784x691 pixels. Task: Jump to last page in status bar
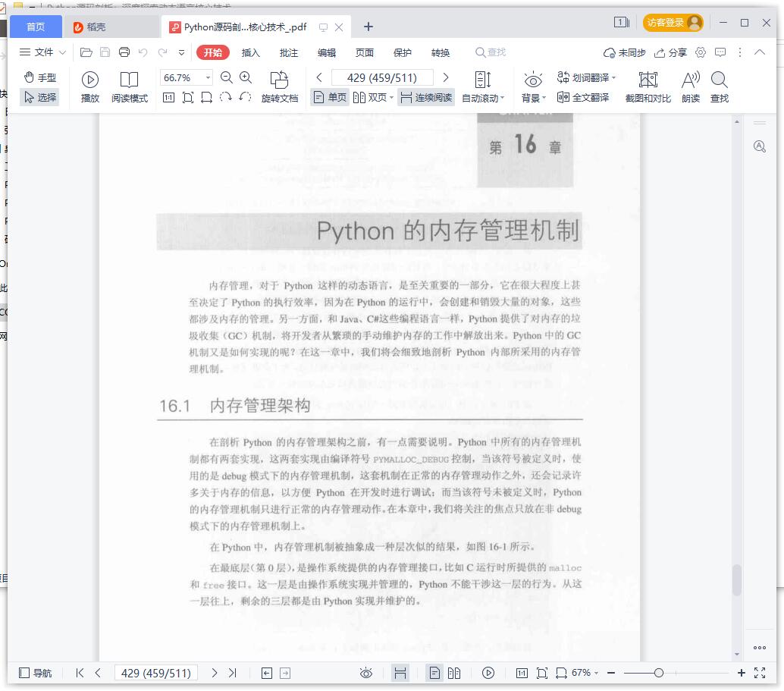[x=233, y=673]
